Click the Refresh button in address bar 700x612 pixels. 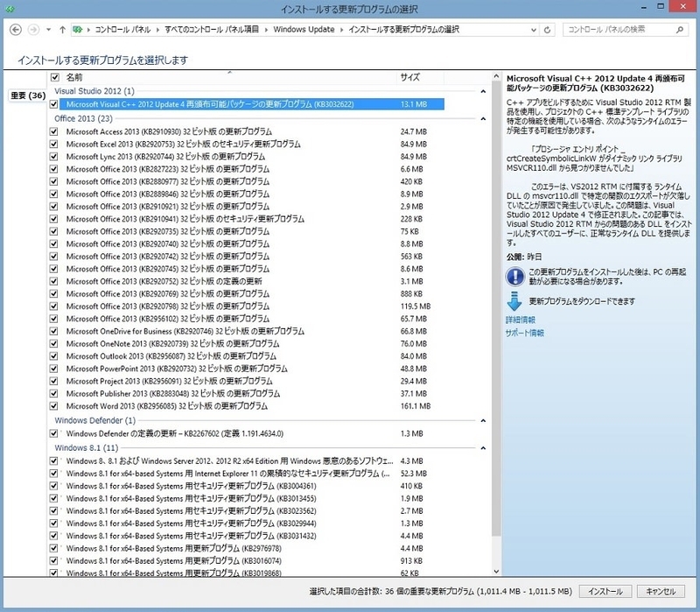click(x=548, y=30)
